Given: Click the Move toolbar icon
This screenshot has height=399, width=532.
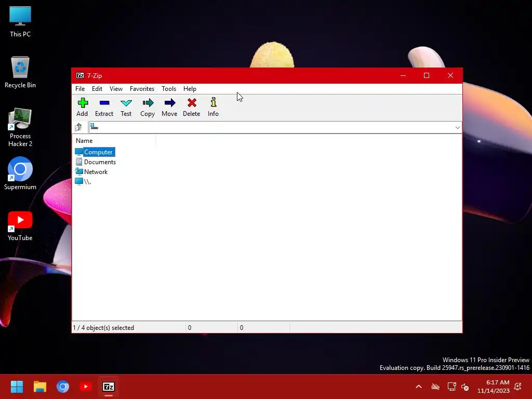Looking at the screenshot, I should tap(169, 107).
